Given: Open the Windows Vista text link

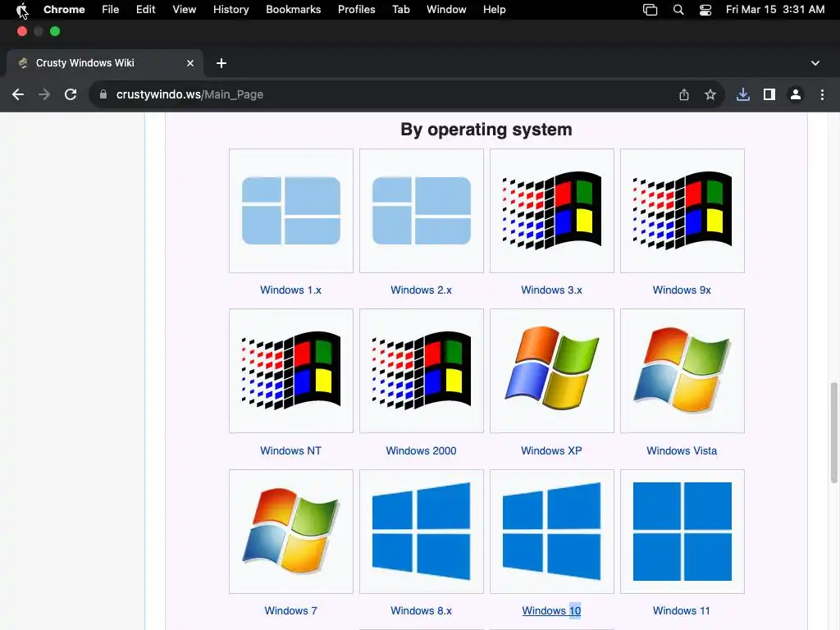Looking at the screenshot, I should [682, 450].
